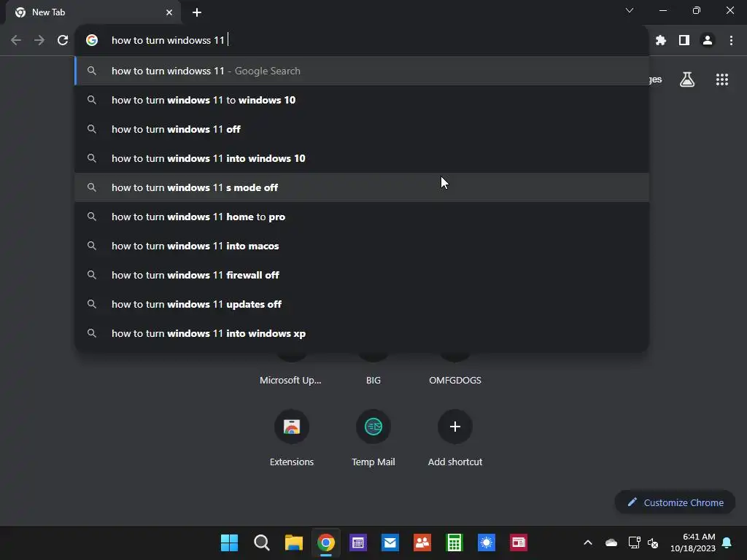This screenshot has width=747, height=560.
Task: Choose suggestion 'windows 11 into windows 10'
Action: pyautogui.click(x=362, y=158)
